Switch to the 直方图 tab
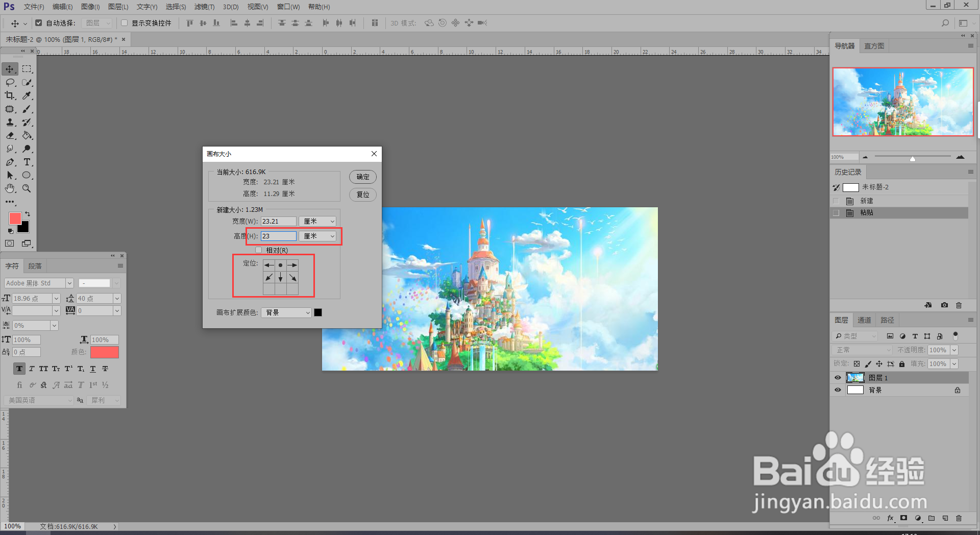The image size is (980, 535). coord(874,46)
